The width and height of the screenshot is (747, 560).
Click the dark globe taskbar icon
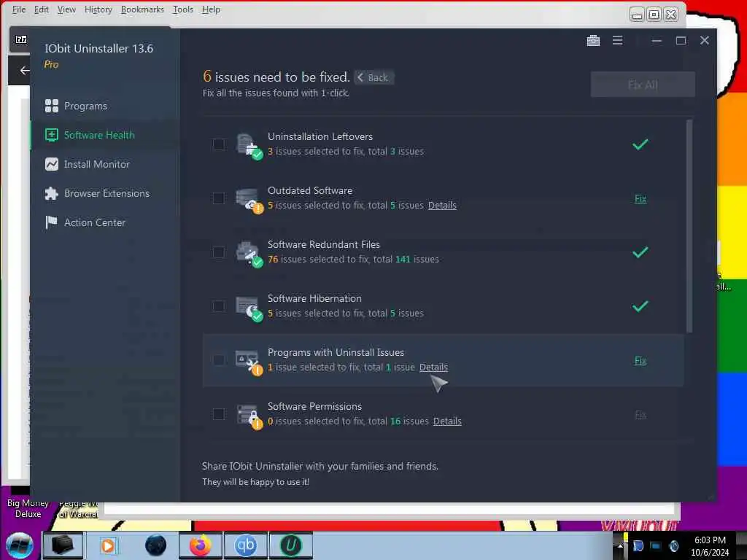[156, 545]
